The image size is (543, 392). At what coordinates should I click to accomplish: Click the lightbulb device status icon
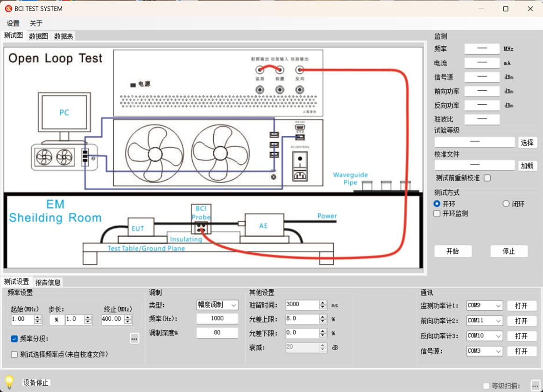(x=9, y=382)
